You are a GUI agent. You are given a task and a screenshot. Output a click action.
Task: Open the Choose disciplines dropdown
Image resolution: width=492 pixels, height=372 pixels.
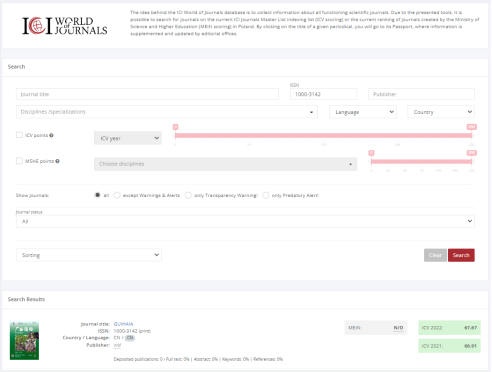pyautogui.click(x=225, y=164)
